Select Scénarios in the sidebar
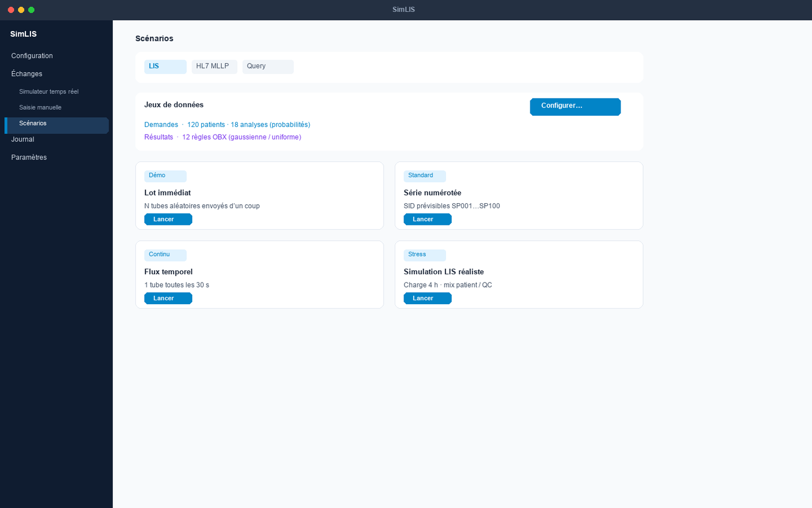The height and width of the screenshot is (508, 812). [56, 123]
